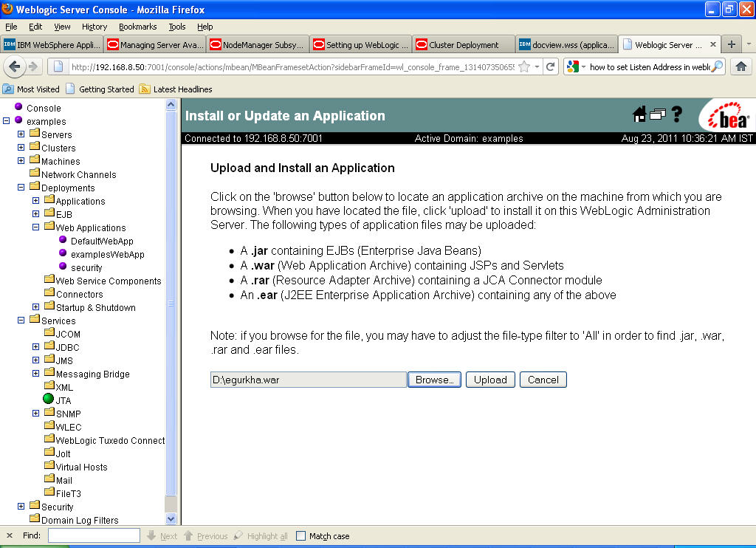Collapse the examples domain node

(6, 120)
